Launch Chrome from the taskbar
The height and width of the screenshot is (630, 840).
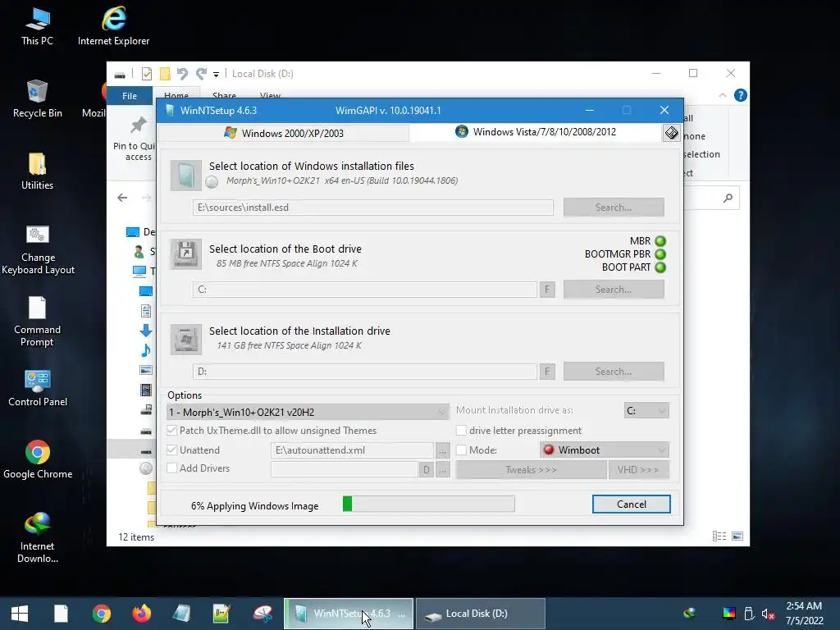[101, 614]
